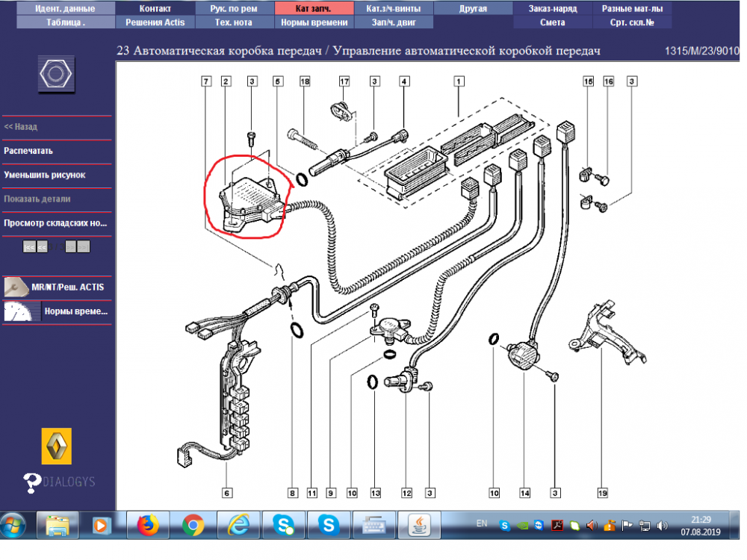Open the Зап/ч. двиг tab

tap(393, 22)
